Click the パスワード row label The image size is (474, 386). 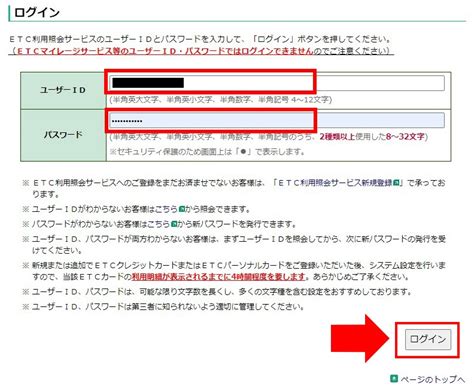pyautogui.click(x=63, y=135)
